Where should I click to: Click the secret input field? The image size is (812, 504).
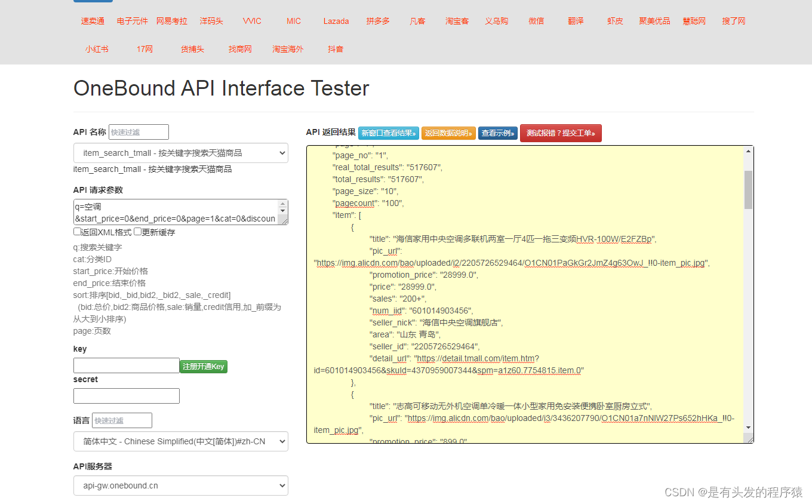(126, 396)
